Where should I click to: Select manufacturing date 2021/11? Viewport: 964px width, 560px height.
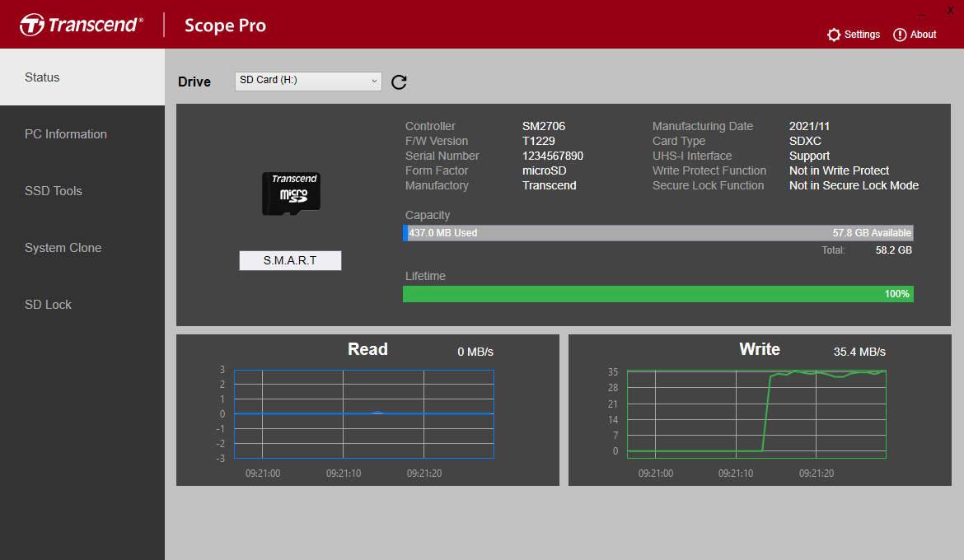tap(809, 126)
